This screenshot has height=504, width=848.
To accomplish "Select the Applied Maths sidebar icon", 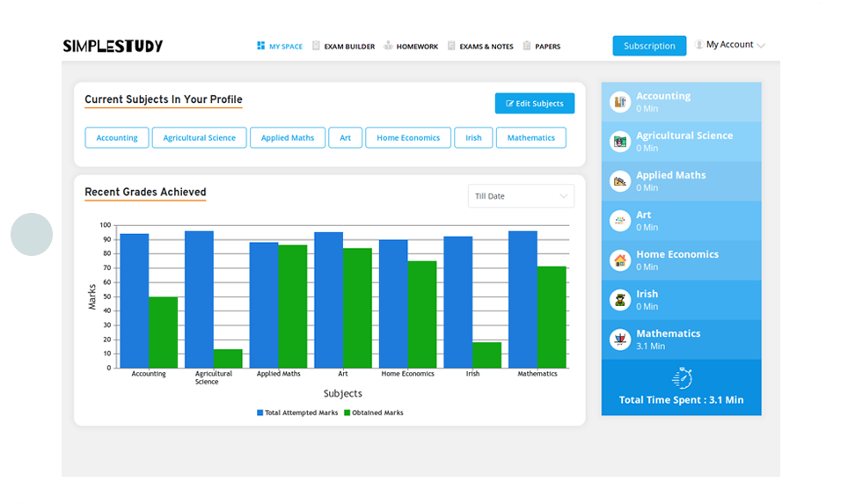I will pos(620,181).
